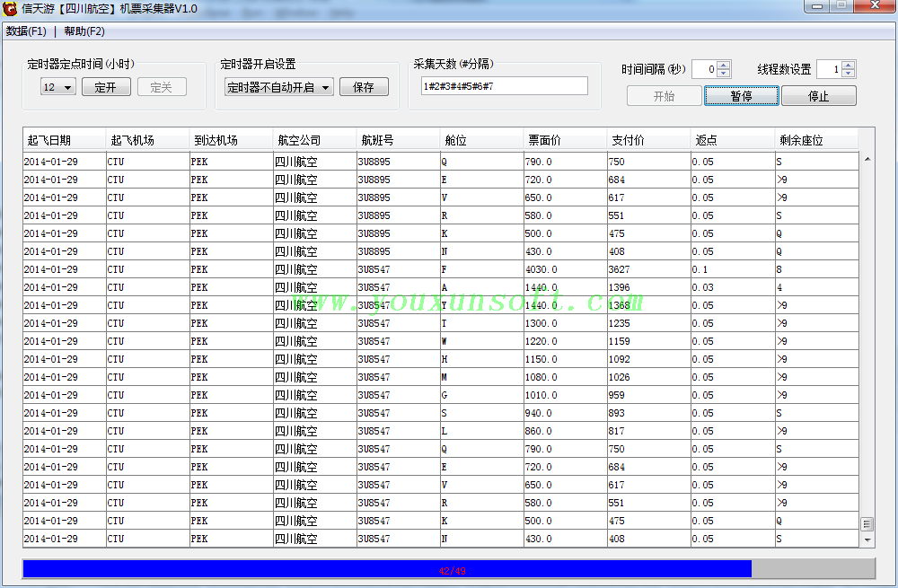Viewport: 898px width, 588px height.
Task: Click the app logo icon in title bar
Action: [10, 9]
